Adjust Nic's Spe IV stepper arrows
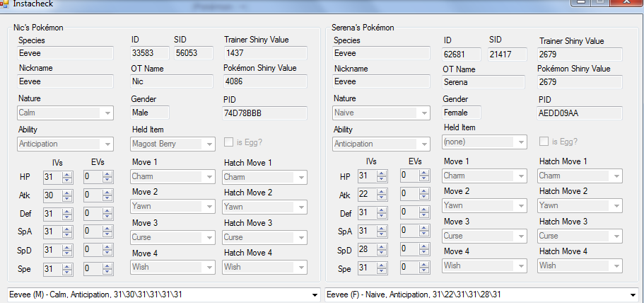The height and width of the screenshot is (303, 644). click(67, 269)
